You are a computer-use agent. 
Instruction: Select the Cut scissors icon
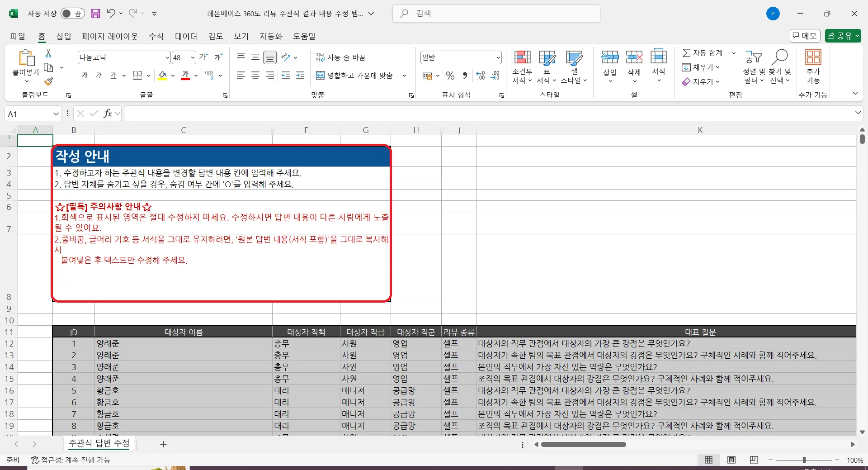pyautogui.click(x=48, y=53)
